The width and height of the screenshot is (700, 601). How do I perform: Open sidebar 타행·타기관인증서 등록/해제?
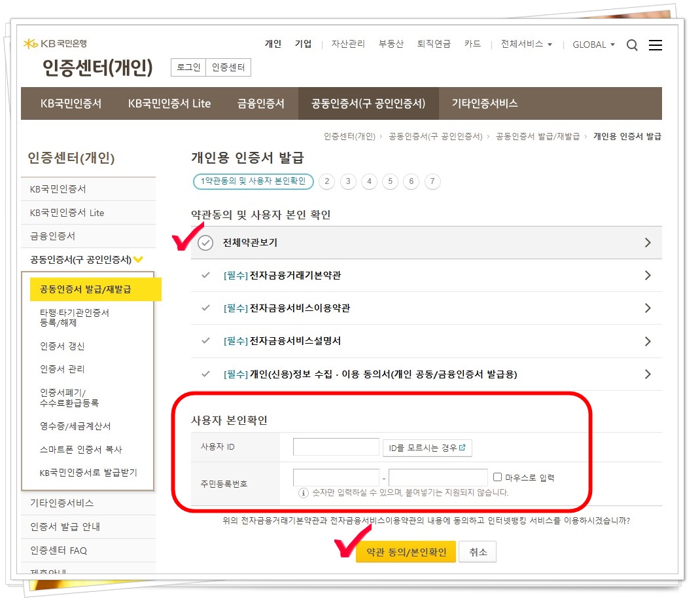tap(75, 318)
